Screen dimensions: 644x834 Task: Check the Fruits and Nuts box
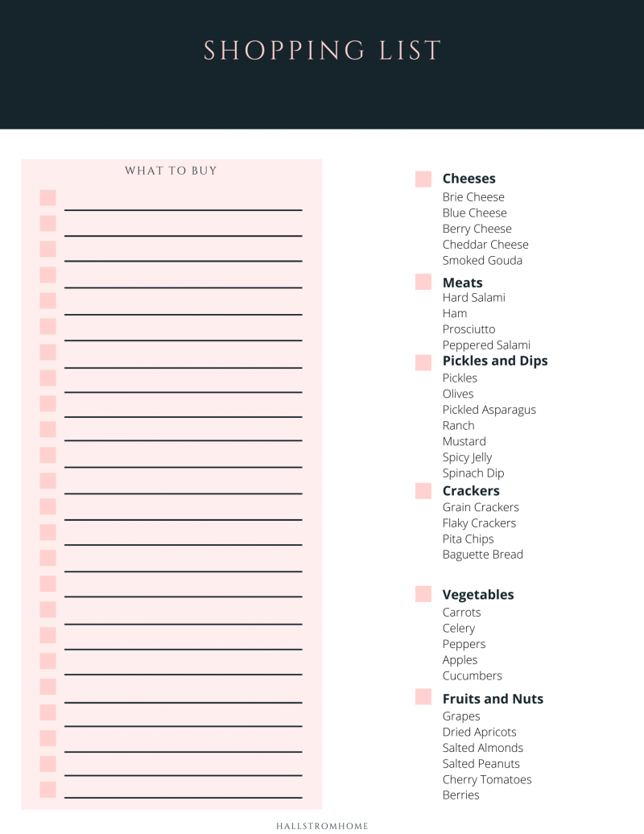[x=423, y=697]
